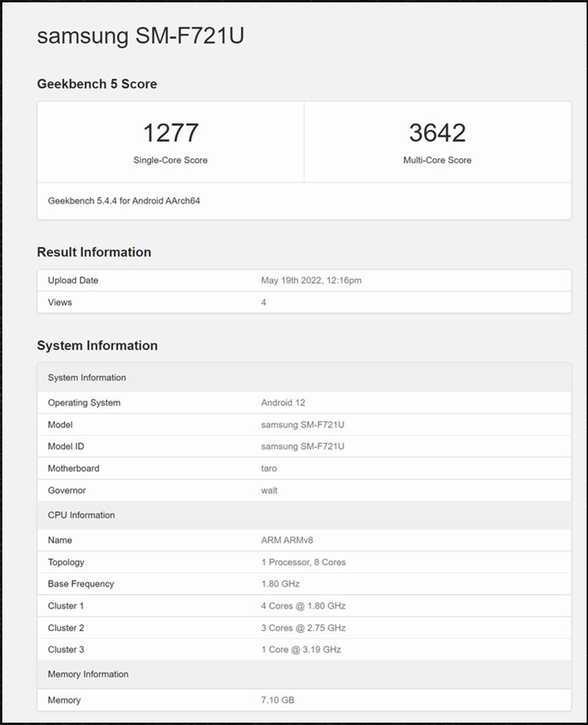Click the CPU 'Name' row label
Screen dimensions: 588x725
coord(60,540)
